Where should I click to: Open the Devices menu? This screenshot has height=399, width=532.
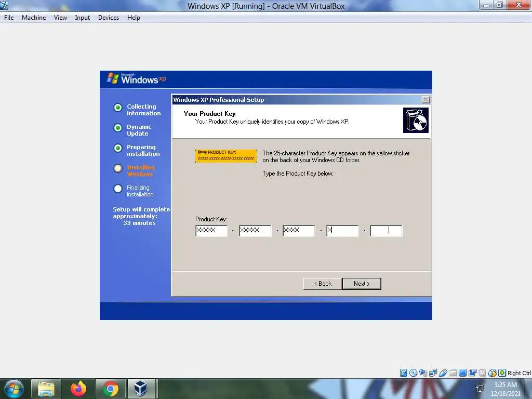coord(109,18)
